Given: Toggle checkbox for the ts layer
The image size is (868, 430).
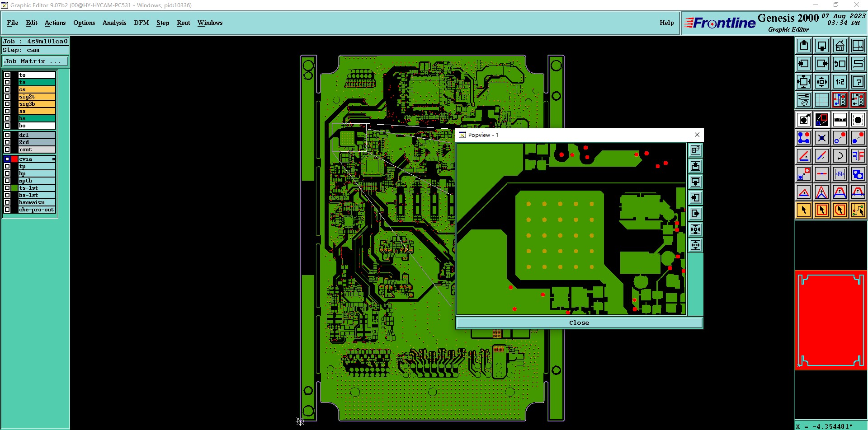Looking at the screenshot, I should tap(7, 82).
